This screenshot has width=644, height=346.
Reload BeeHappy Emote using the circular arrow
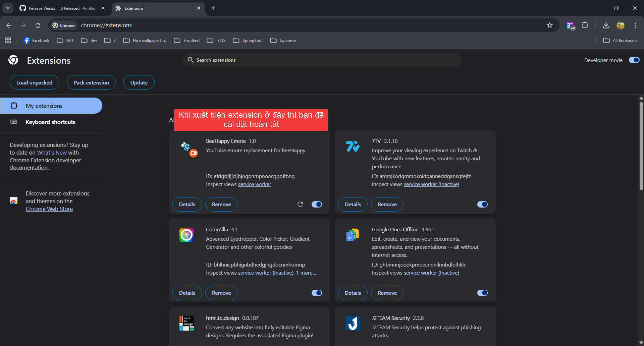(300, 204)
